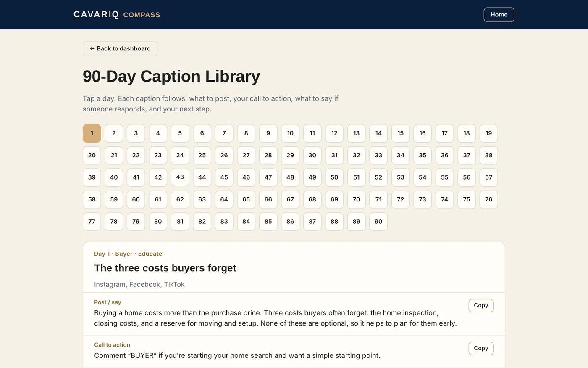The height and width of the screenshot is (368, 588).
Task: Open day 58 caption
Action: (92, 200)
